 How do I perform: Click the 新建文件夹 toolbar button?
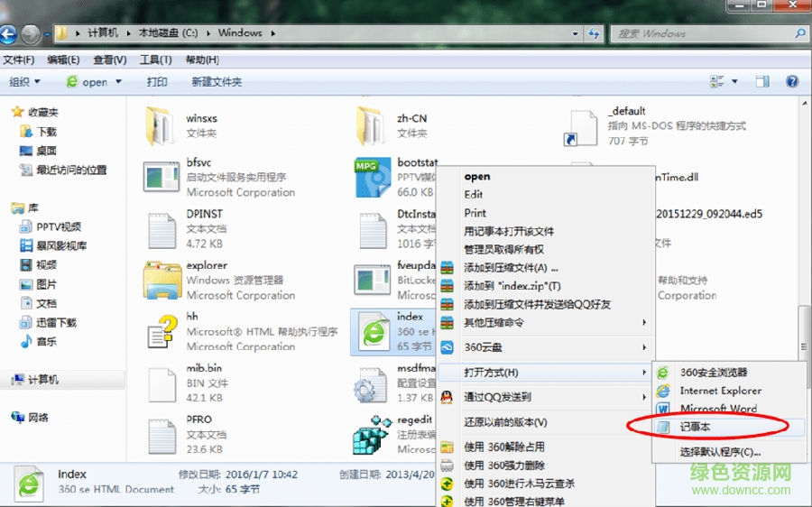(217, 82)
